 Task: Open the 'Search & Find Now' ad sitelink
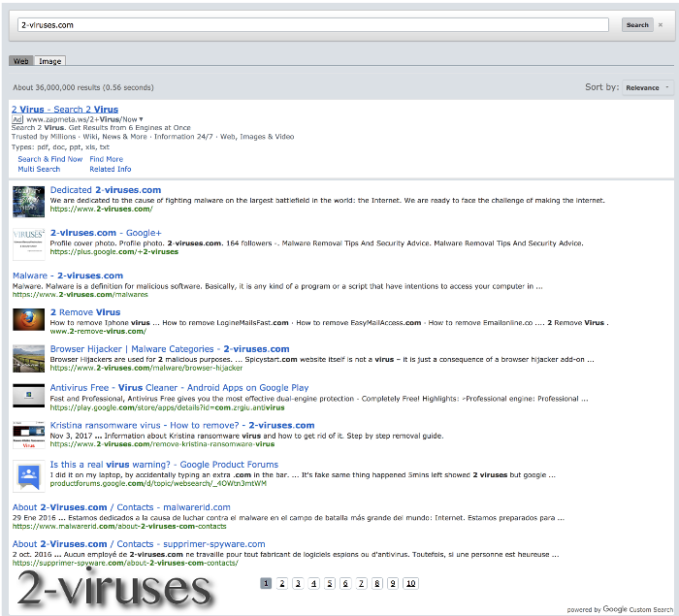pyautogui.click(x=50, y=159)
